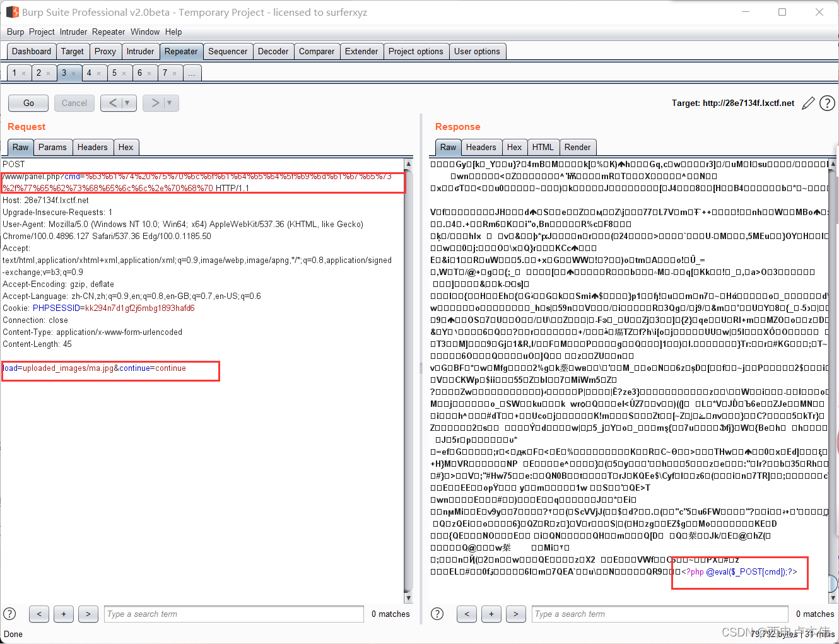
Task: Select the response Render tab
Action: click(x=578, y=147)
